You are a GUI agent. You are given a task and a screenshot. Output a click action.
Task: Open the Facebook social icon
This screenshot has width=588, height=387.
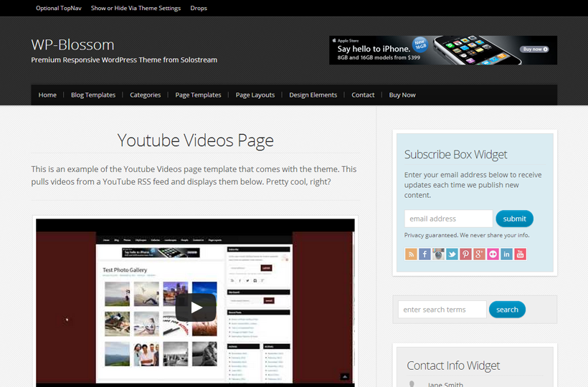coord(425,254)
